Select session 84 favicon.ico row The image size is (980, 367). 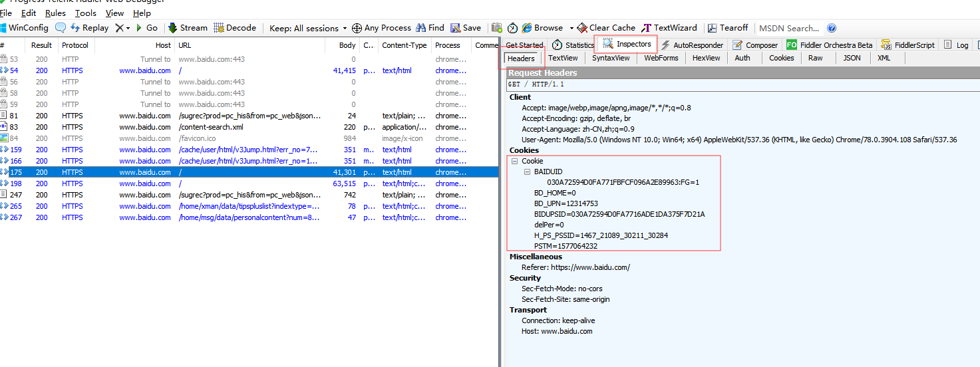249,138
